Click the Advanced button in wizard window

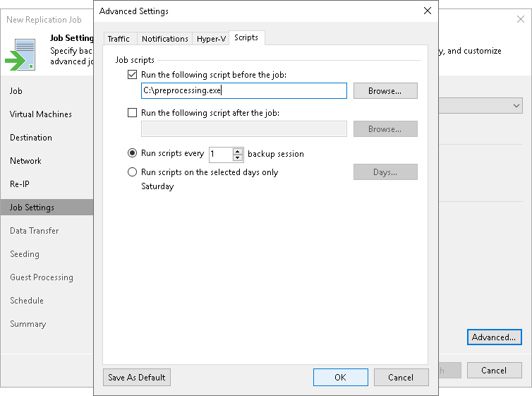(494, 337)
